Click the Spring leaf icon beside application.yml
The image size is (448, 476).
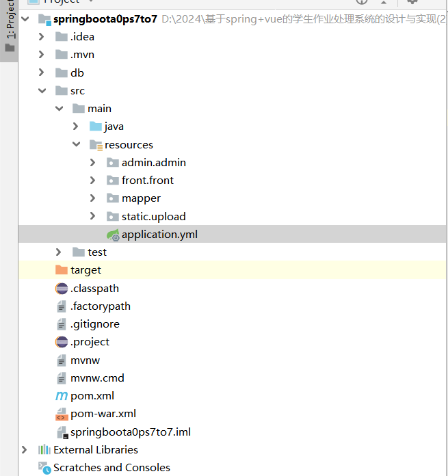point(113,235)
